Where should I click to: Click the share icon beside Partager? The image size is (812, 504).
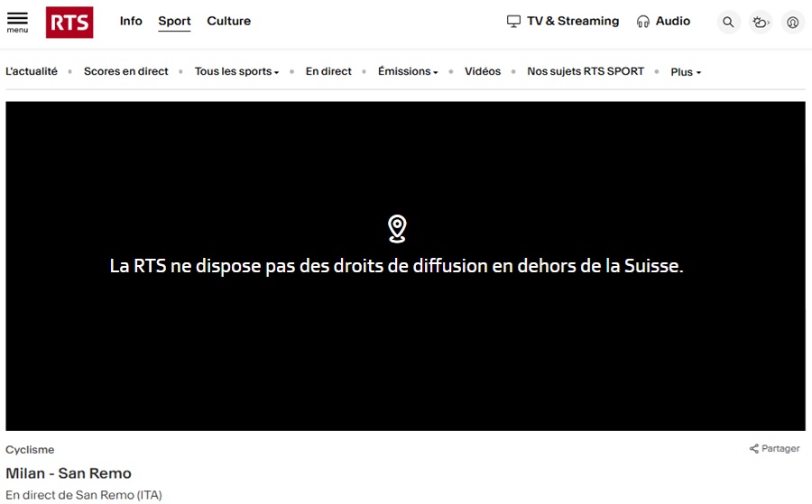[754, 449]
